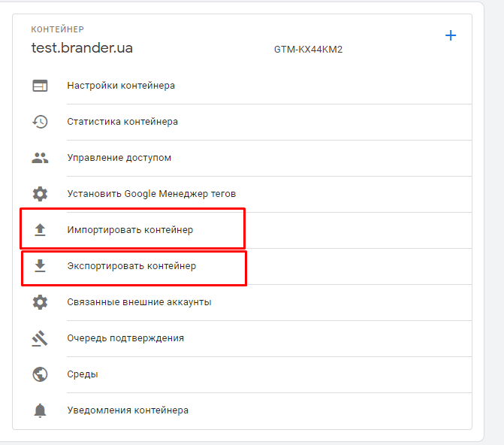The width and height of the screenshot is (504, 445).
Task: Click the container name test.brander.ua
Action: pyautogui.click(x=82, y=48)
